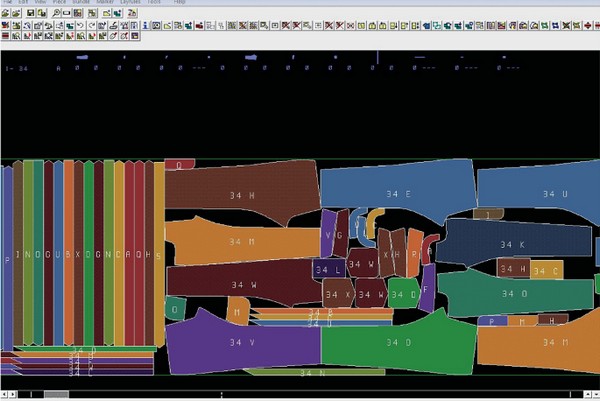Select the small purple piece labeled V
Viewport: 600px width, 401px height.
pos(328,233)
